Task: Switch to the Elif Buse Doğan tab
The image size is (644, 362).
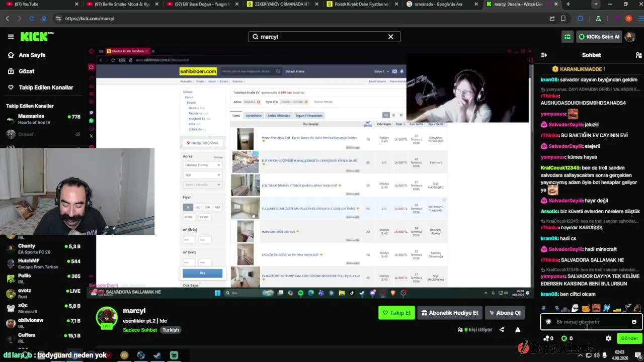Action: pos(202,4)
